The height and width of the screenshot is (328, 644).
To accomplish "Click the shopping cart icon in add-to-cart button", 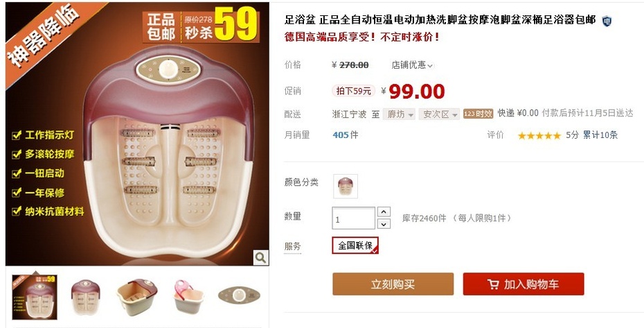I will coord(493,284).
